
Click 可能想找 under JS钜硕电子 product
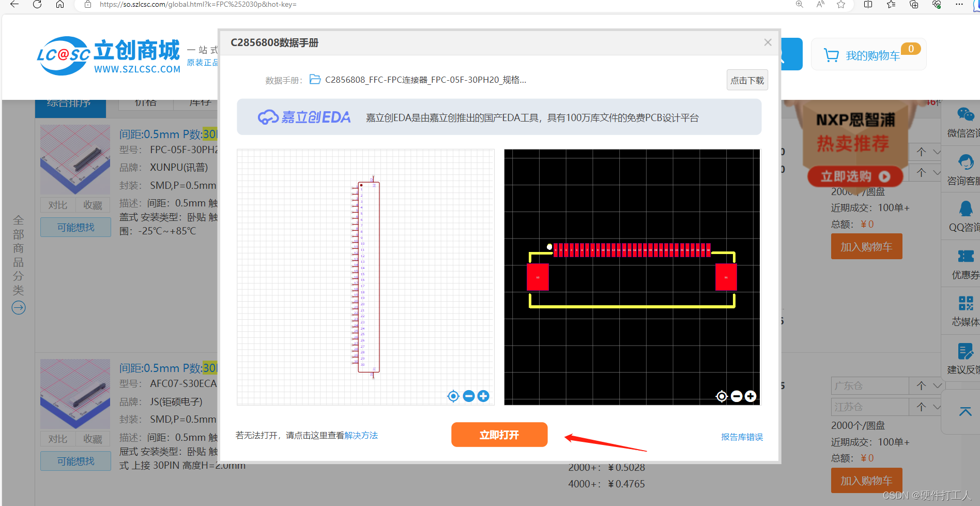[x=75, y=461]
